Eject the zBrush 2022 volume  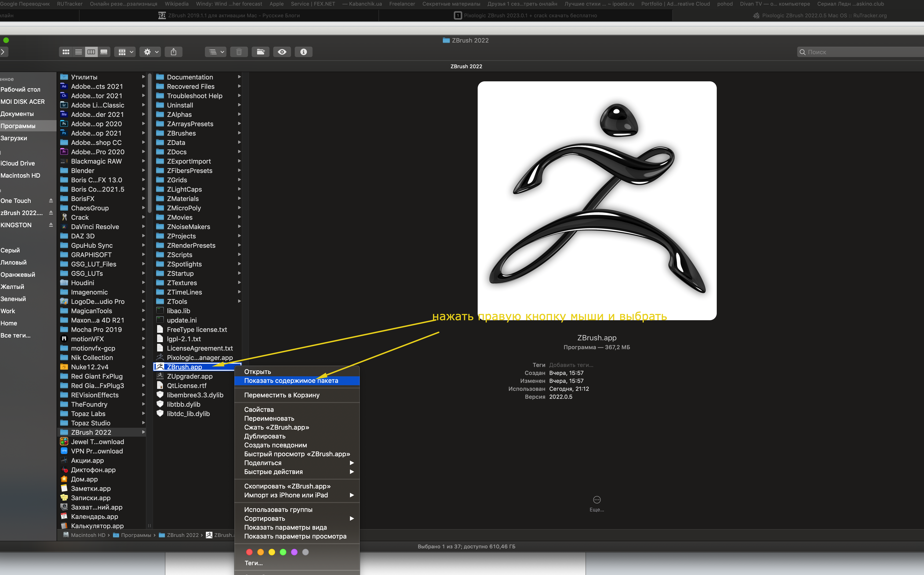click(x=51, y=212)
